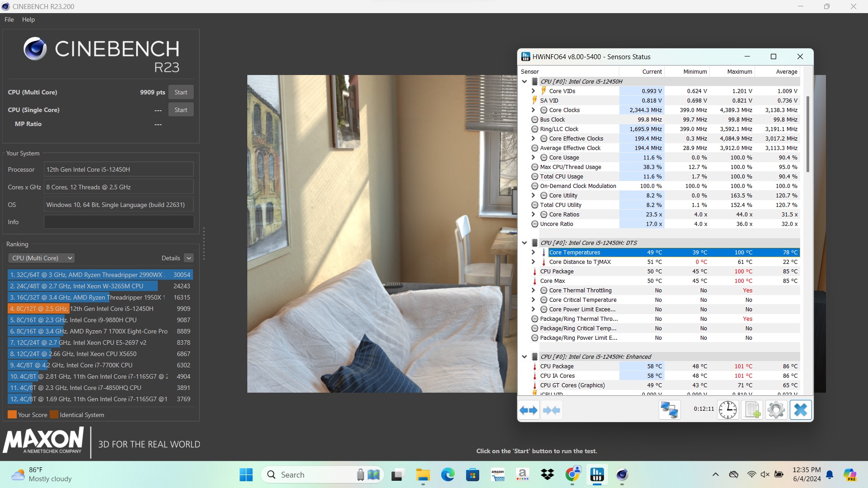Start CPU Multi Core test
Viewport: 868px width, 488px height.
pos(181,92)
